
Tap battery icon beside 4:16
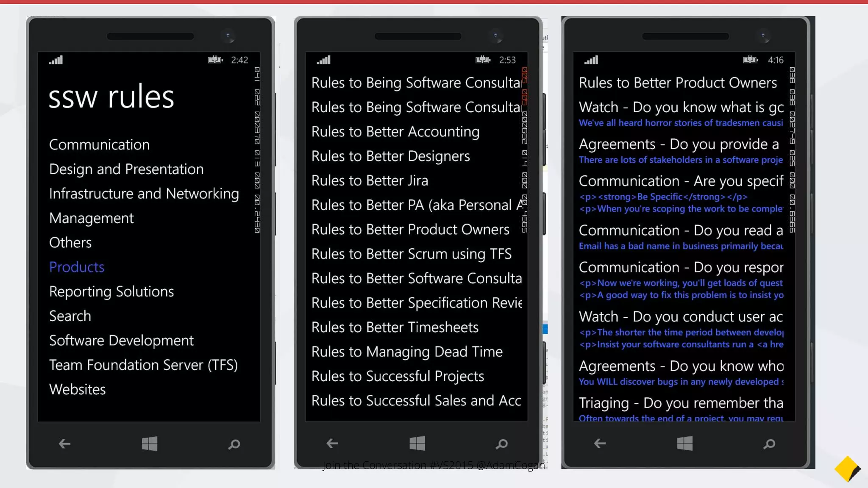pyautogui.click(x=751, y=60)
